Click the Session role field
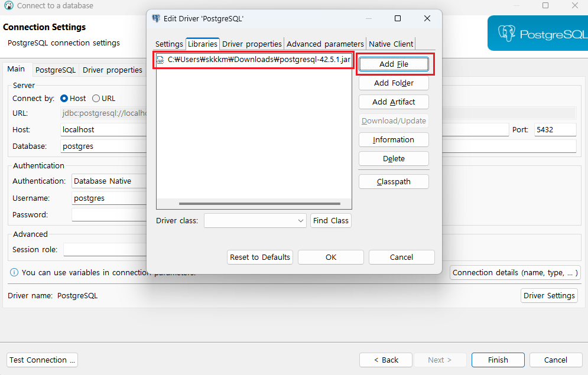Screen dimensions: 588x375 [105, 249]
